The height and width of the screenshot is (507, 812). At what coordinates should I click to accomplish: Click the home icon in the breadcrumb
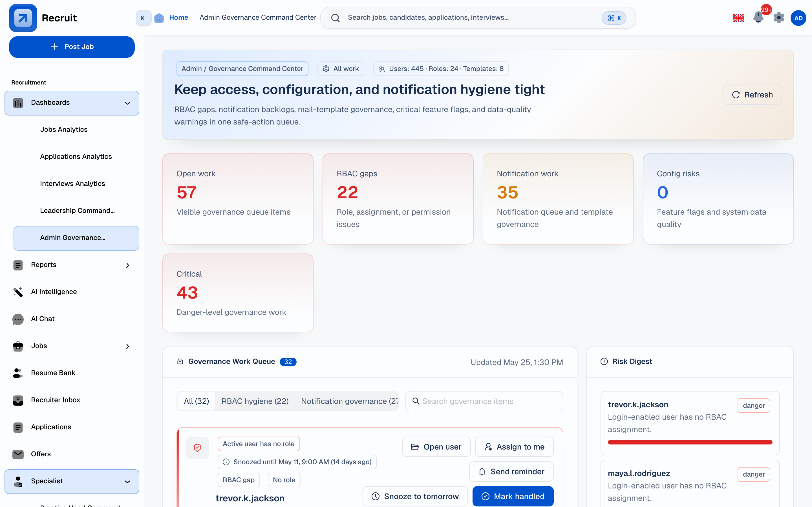(x=159, y=18)
